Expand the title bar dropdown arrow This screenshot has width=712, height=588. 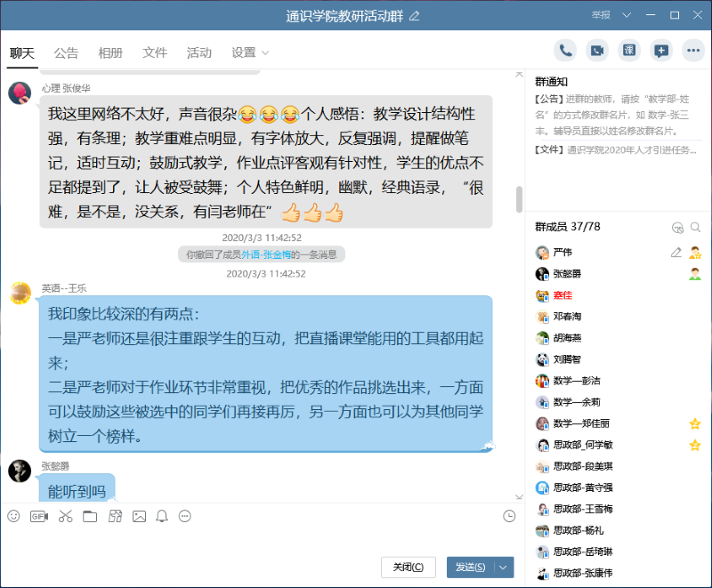(x=627, y=15)
